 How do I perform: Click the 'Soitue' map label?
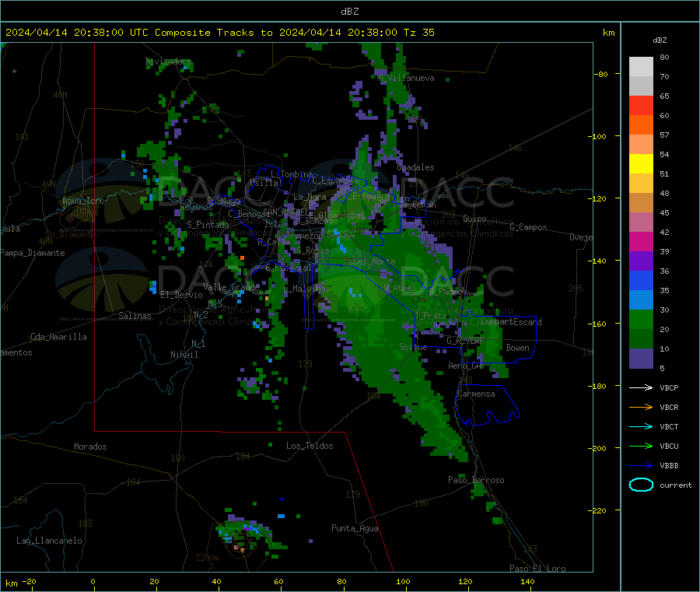[413, 347]
